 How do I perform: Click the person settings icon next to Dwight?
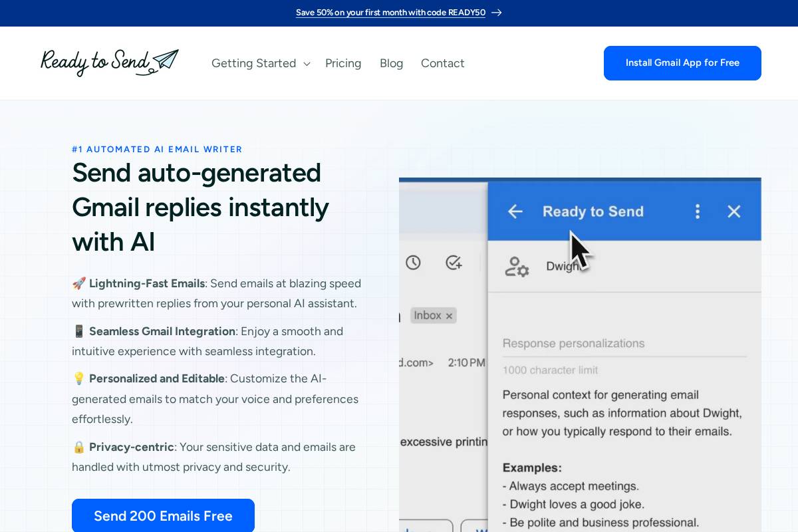pos(517,266)
